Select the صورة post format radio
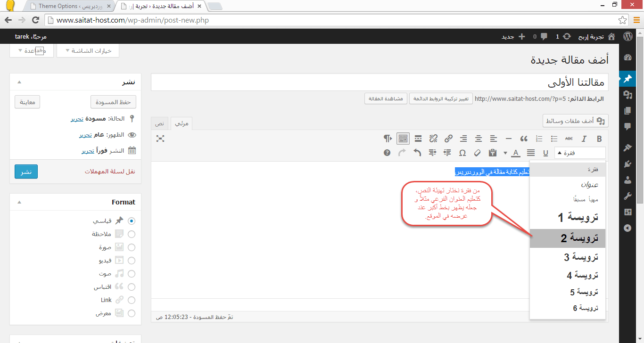644x343 pixels. click(132, 247)
